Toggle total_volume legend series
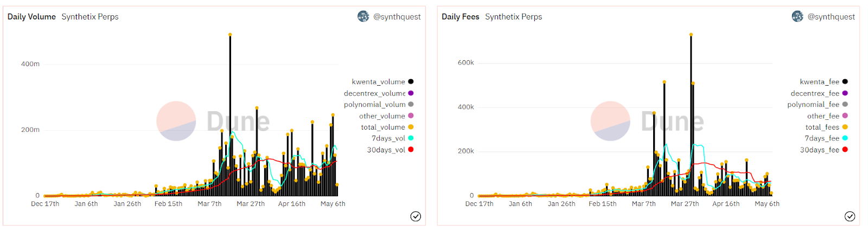868x231 pixels. coord(387,127)
